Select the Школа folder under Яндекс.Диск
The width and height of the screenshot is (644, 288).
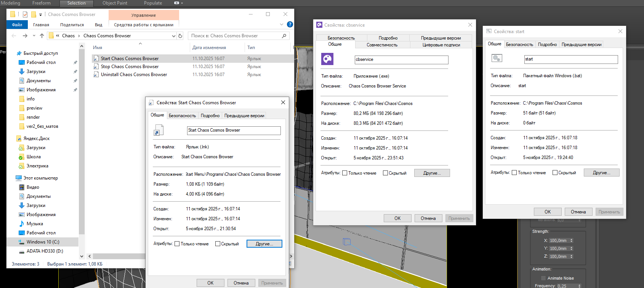pyautogui.click(x=34, y=157)
